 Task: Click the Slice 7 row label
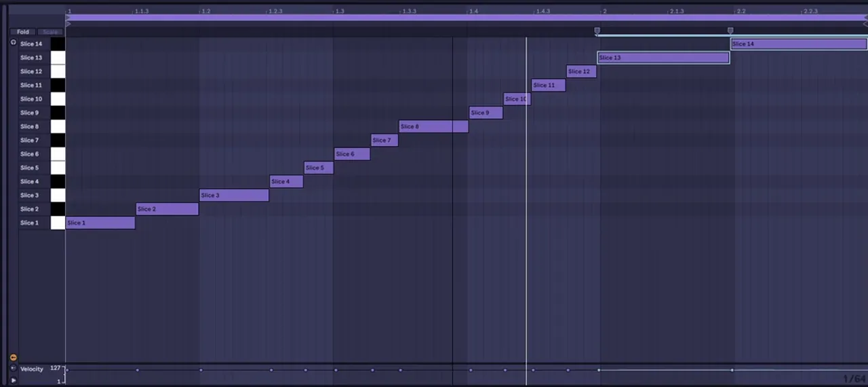tap(30, 141)
